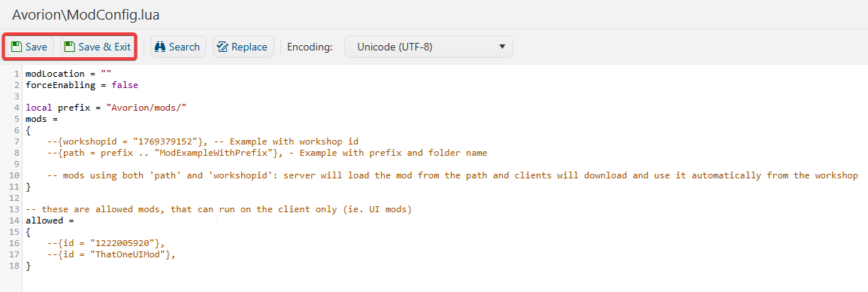Click the Save & Exit button label

104,47
